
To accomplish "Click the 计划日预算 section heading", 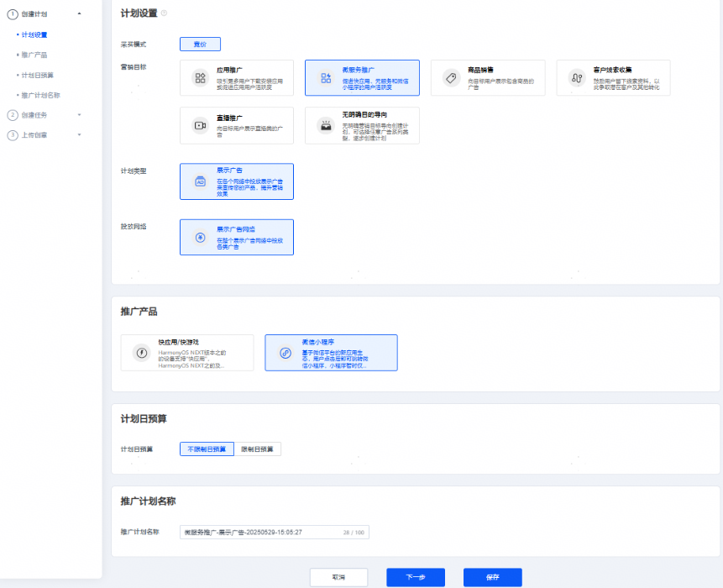I will 144,419.
